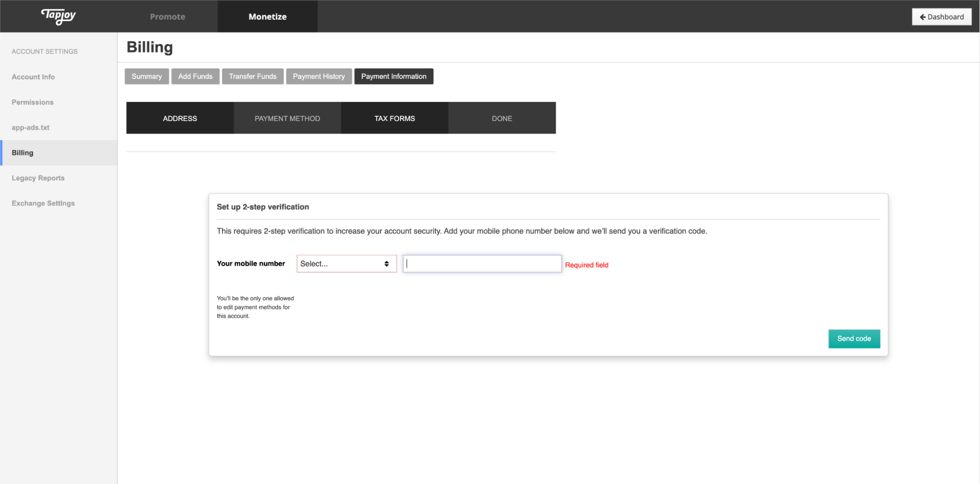This screenshot has width=980, height=484.
Task: Switch to billing Summary tab
Action: coord(147,76)
